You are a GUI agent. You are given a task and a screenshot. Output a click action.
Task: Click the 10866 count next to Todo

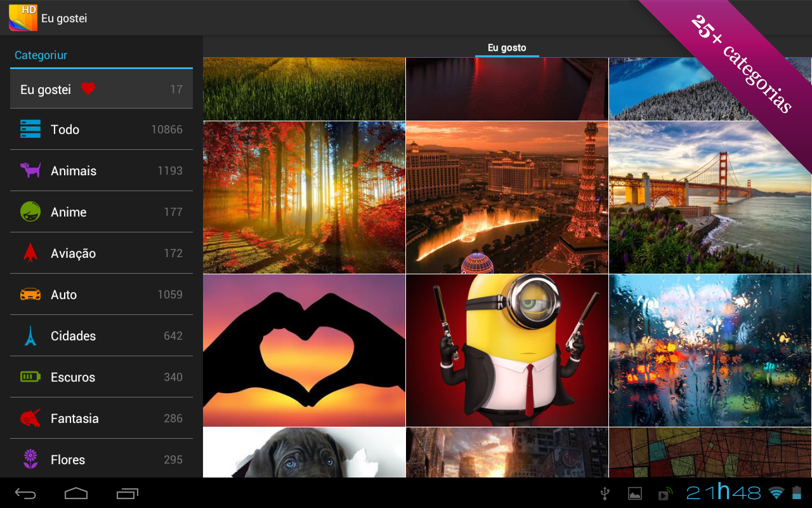[x=167, y=130]
